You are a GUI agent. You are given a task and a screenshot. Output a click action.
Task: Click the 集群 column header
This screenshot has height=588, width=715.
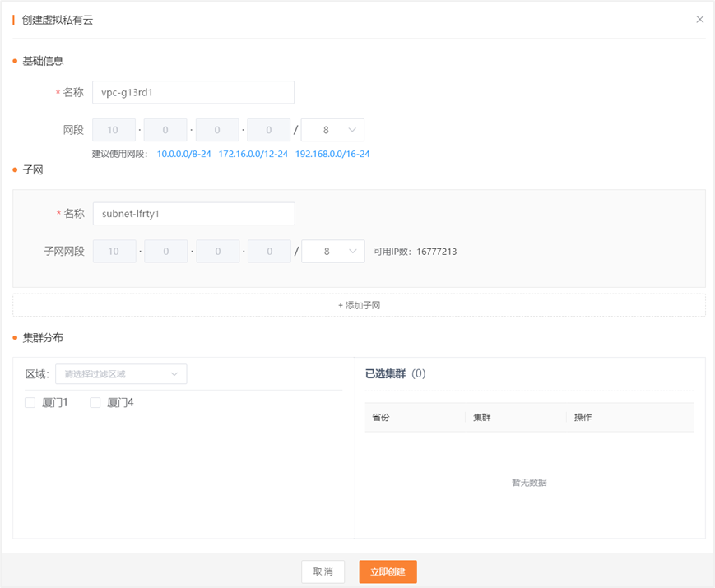(x=482, y=417)
